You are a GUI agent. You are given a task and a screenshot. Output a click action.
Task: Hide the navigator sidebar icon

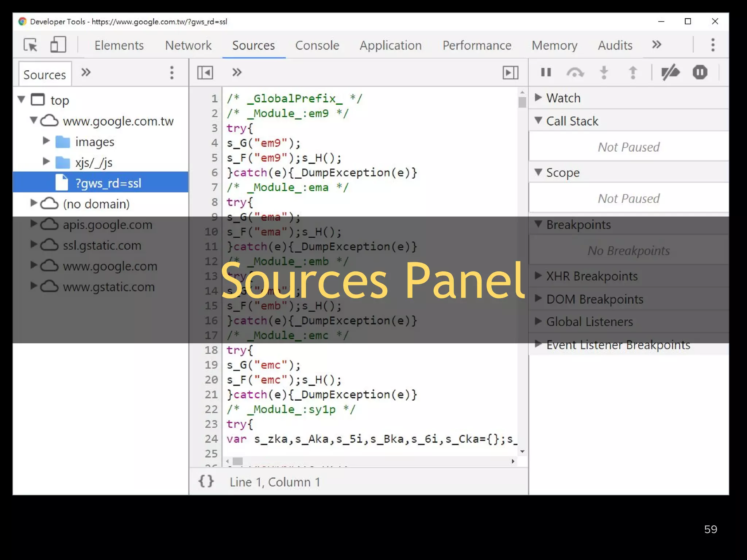[205, 73]
